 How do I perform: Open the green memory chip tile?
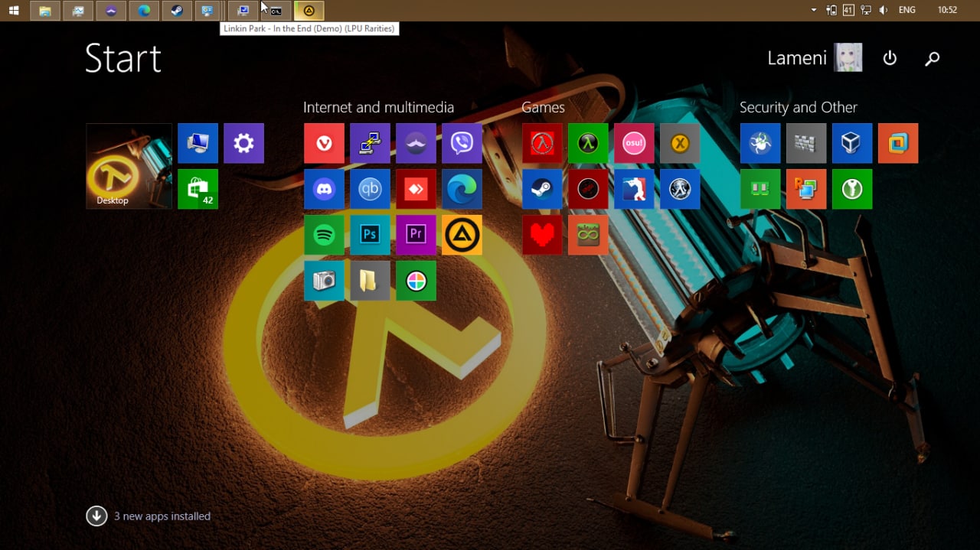point(760,189)
